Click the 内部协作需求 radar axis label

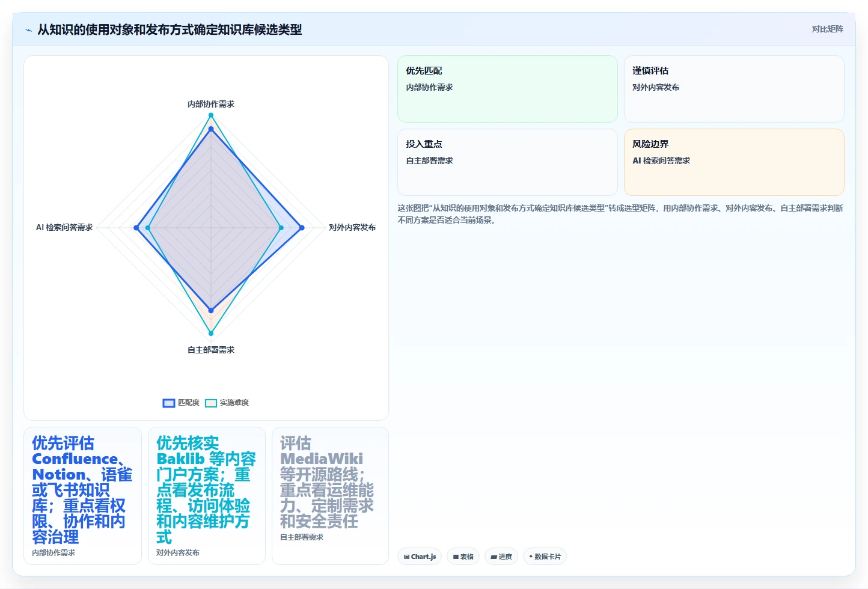pyautogui.click(x=211, y=104)
